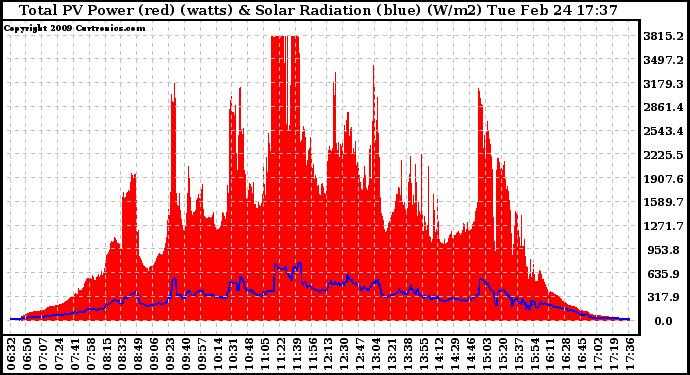Click the 11:56 time label

[312, 353]
